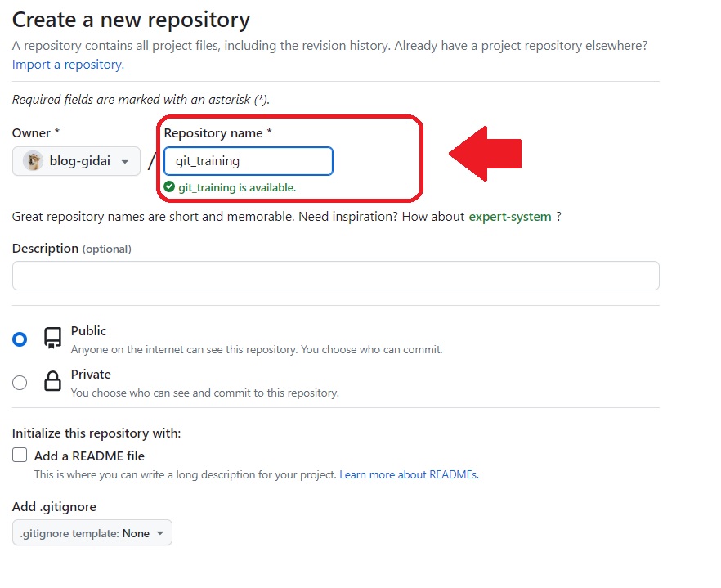Focus the Repository name field with git_training

pyautogui.click(x=249, y=161)
